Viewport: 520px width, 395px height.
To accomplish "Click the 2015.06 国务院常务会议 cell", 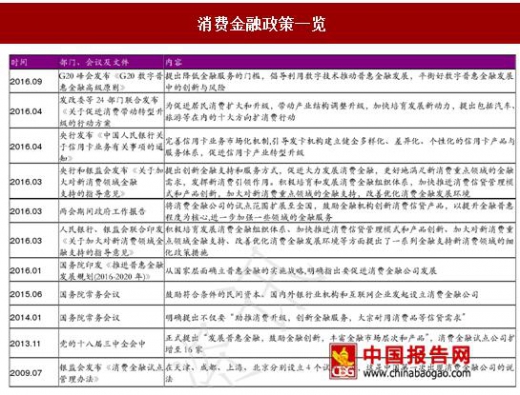I will 111,294.
